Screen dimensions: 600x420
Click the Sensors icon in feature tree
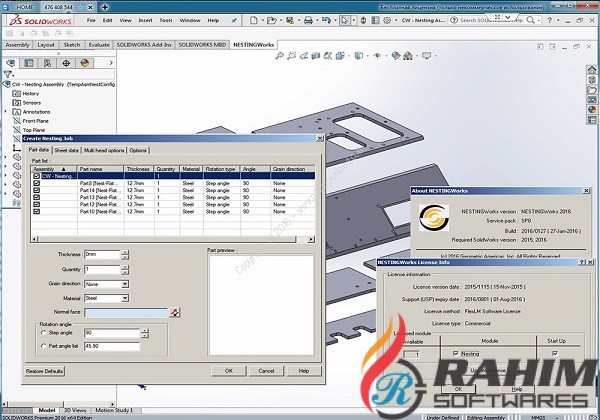pos(16,101)
